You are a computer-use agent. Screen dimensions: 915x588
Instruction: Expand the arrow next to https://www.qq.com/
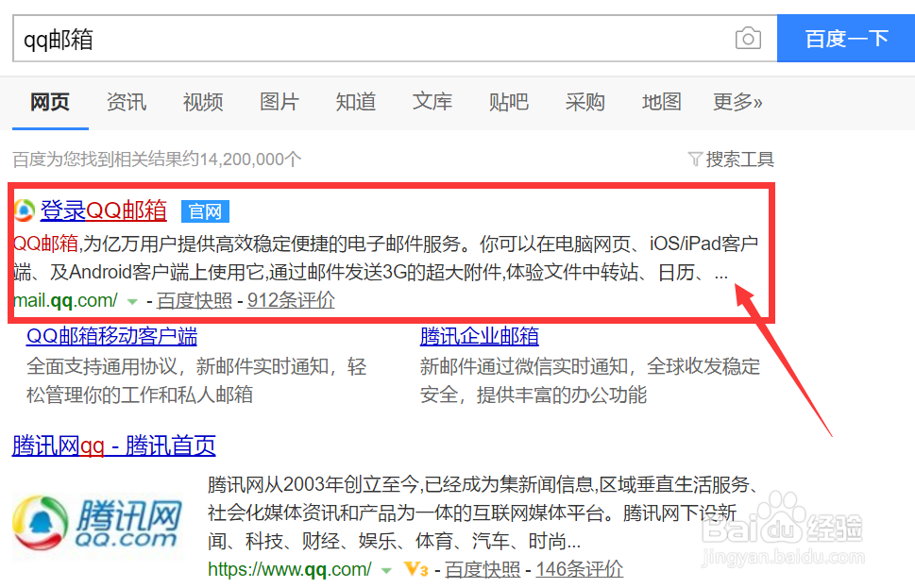pos(386,570)
